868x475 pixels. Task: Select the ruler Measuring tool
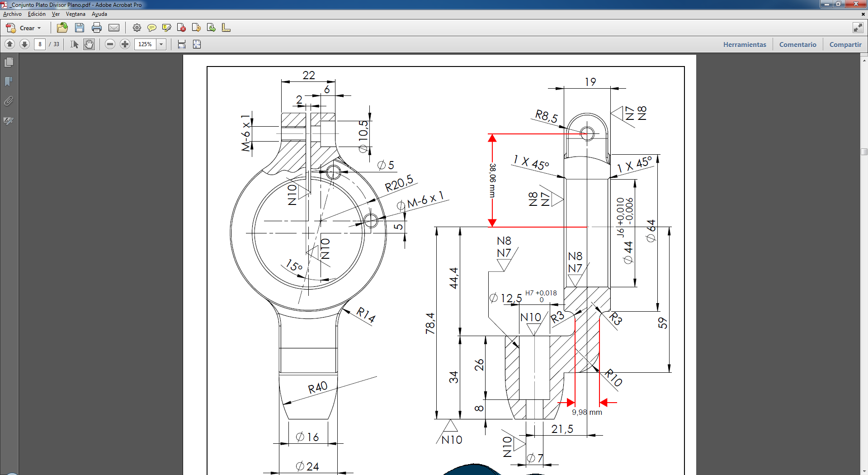tap(226, 28)
